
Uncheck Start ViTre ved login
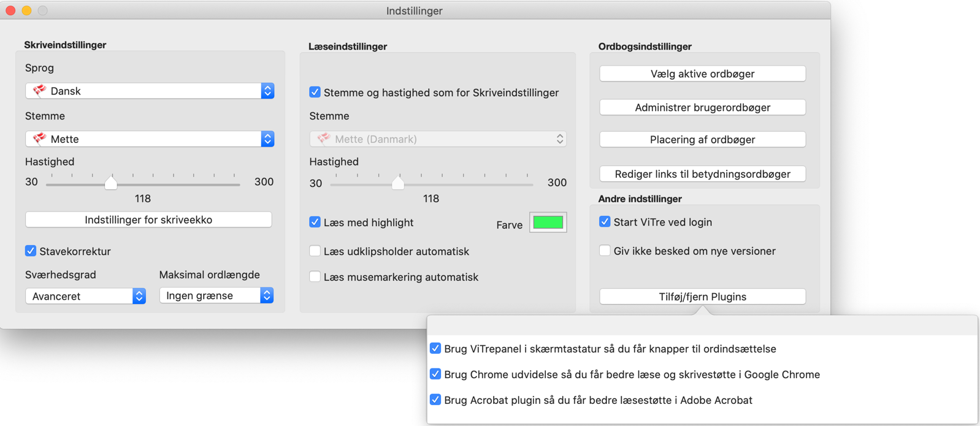click(x=605, y=222)
